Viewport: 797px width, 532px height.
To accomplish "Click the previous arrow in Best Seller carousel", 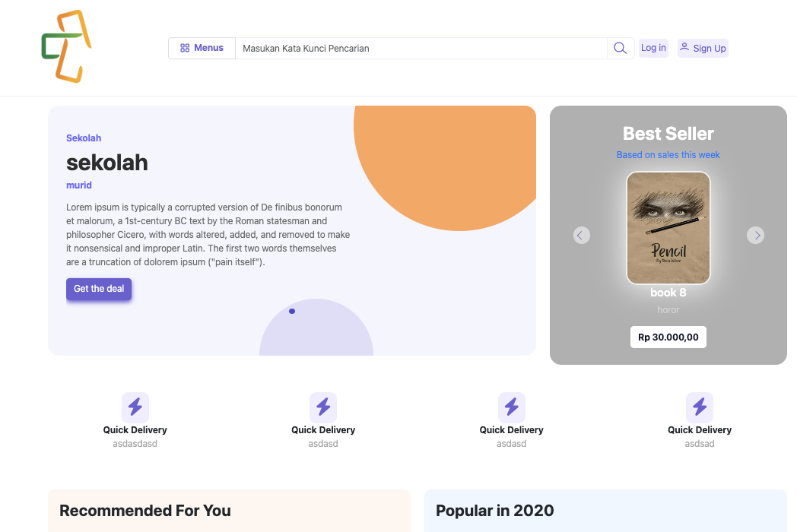I will [x=581, y=235].
